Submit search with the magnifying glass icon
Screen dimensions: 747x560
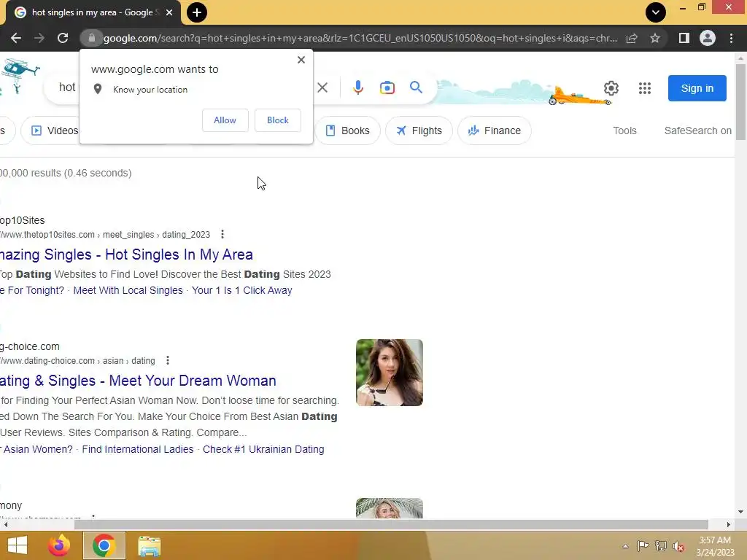[416, 87]
